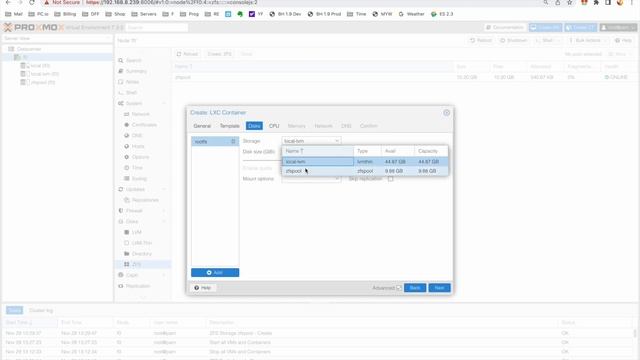This screenshot has height=360, width=640.
Task: Select zfspool in the storage dropdown list
Action: (365, 171)
